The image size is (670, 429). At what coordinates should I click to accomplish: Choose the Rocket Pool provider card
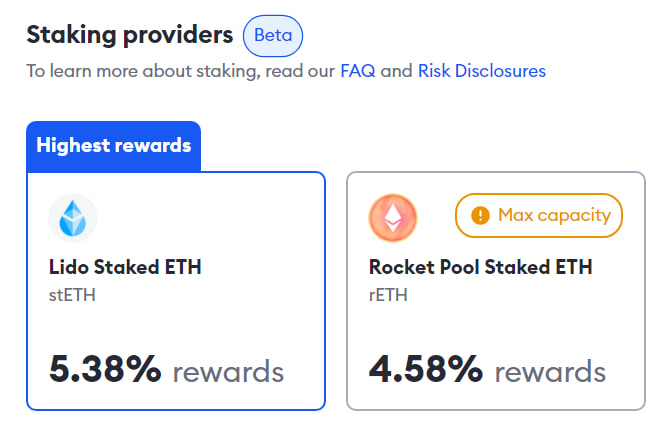(x=496, y=291)
